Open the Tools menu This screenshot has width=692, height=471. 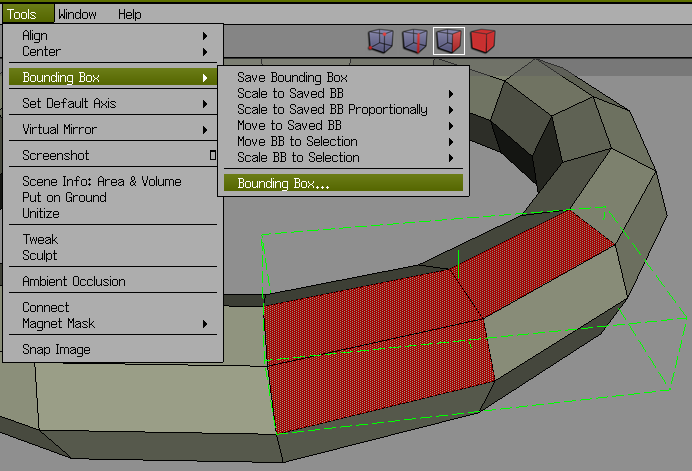[x=27, y=14]
